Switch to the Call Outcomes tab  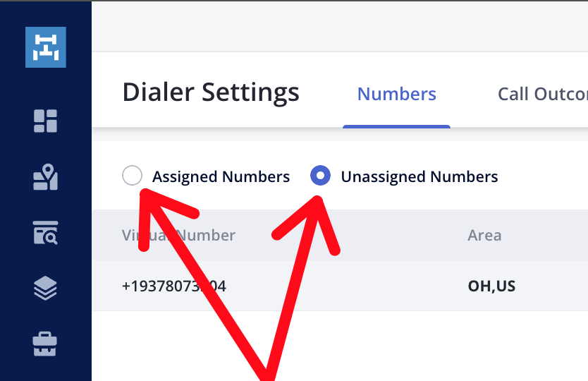point(543,94)
